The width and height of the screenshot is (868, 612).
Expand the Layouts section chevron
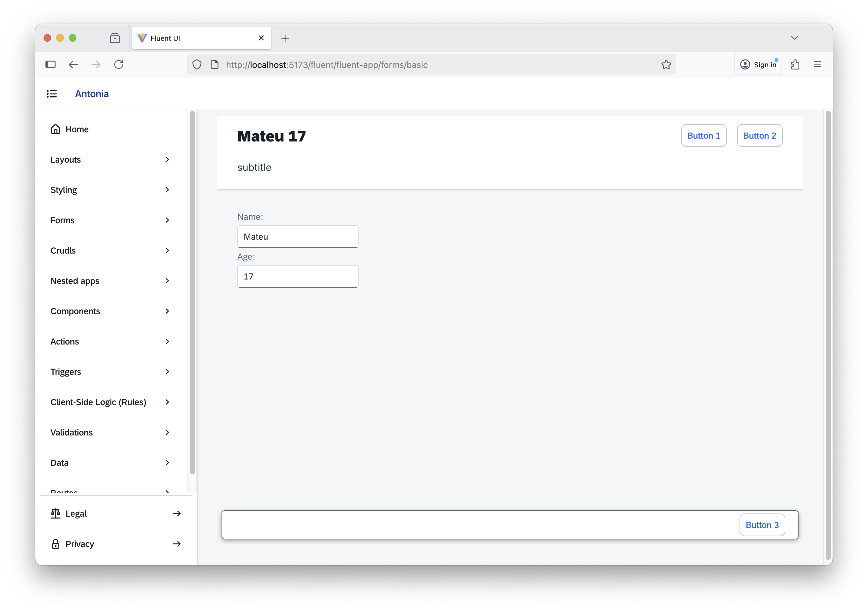click(x=167, y=159)
